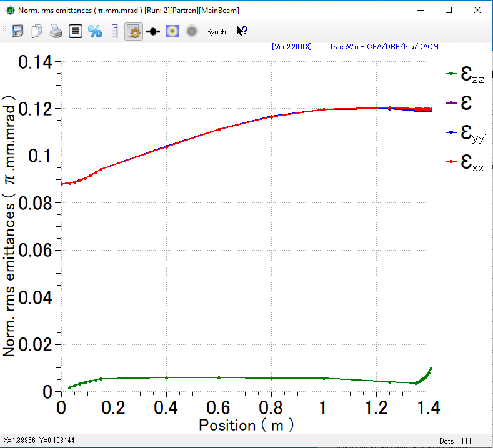The height and width of the screenshot is (448, 493).
Task: Click the TraceWin window title bar icon
Action: tap(9, 11)
